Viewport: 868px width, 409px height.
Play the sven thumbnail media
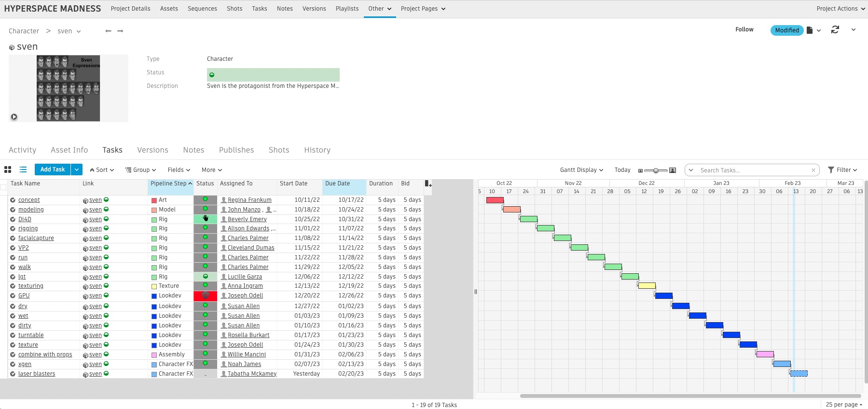(14, 117)
